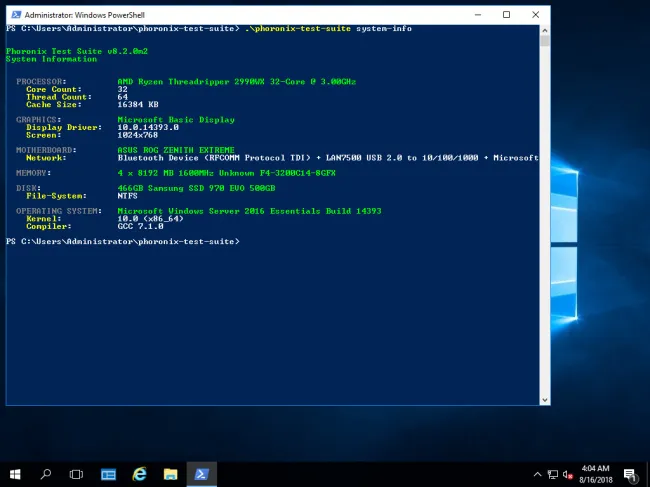This screenshot has width=650, height=487.
Task: Click 'Microsoft Basic Display' graphics text
Action: [176, 120]
